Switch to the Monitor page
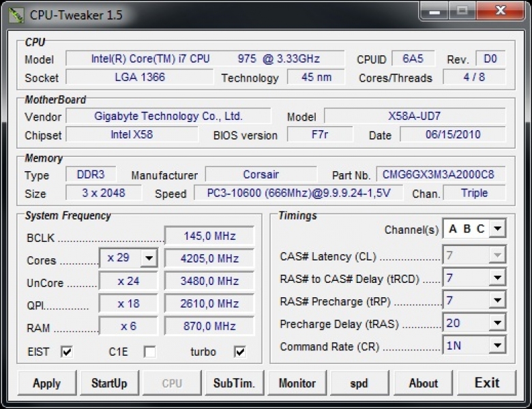The height and width of the screenshot is (409, 532). pos(297,383)
